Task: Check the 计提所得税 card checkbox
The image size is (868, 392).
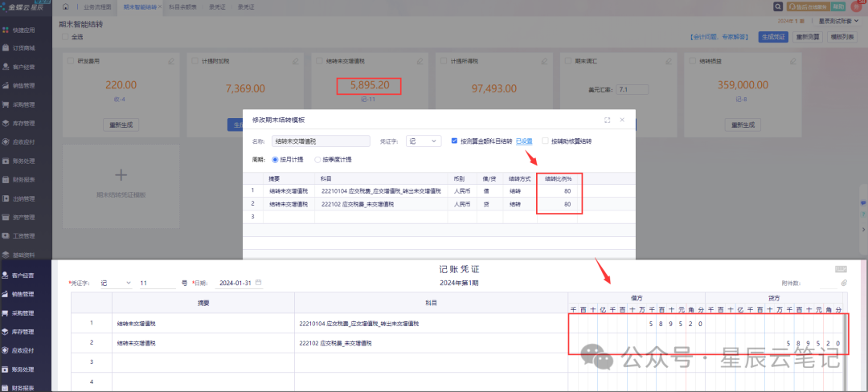Action: (443, 61)
